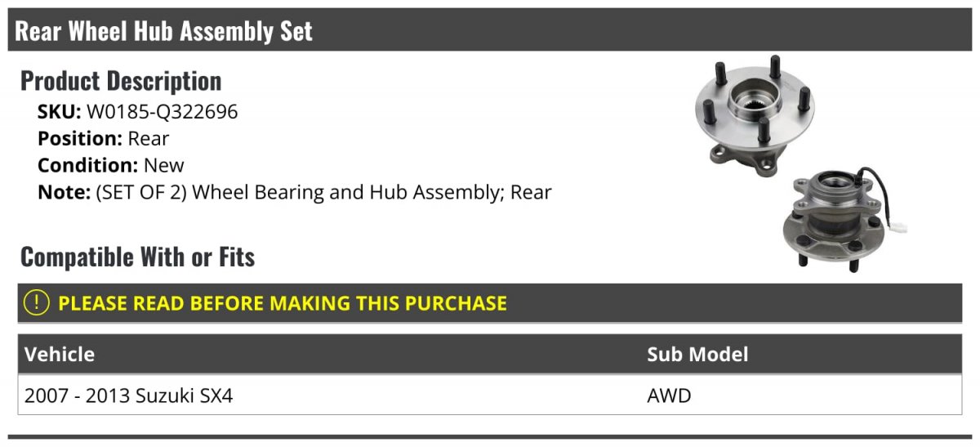This screenshot has height=447, width=980.
Task: Click the 'Compatible With or Fits' heading
Action: [138, 257]
